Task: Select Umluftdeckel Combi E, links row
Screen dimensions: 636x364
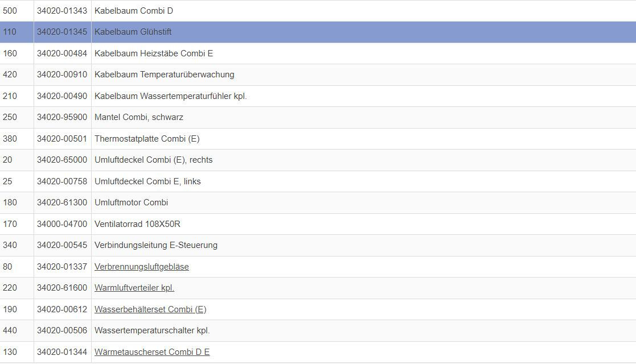Action: click(147, 181)
